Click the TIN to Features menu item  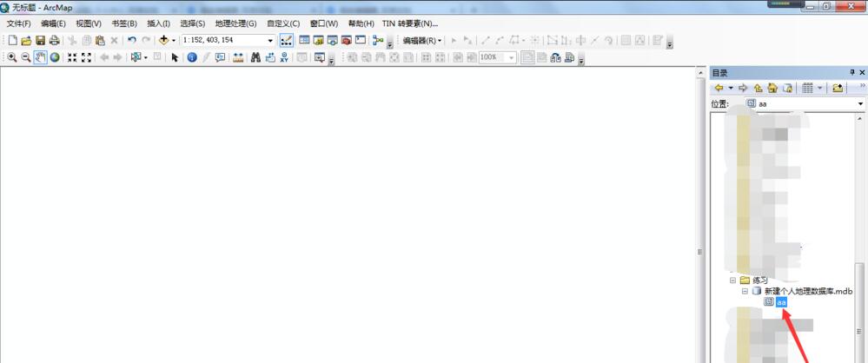(x=409, y=23)
